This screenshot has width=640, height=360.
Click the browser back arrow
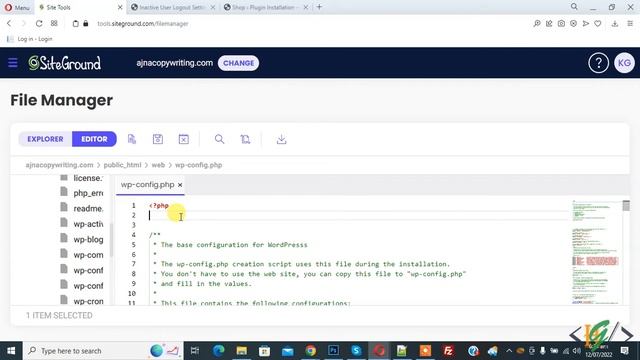(x=9, y=24)
